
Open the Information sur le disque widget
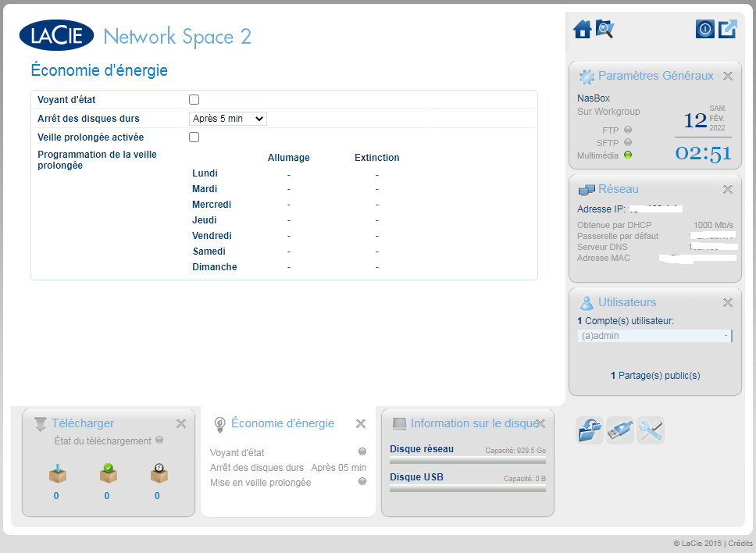(x=473, y=423)
